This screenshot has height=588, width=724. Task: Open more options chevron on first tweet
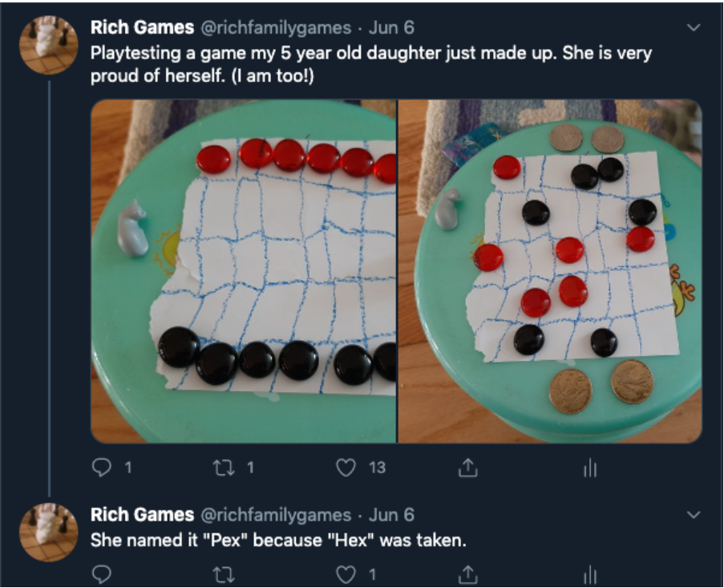click(694, 28)
